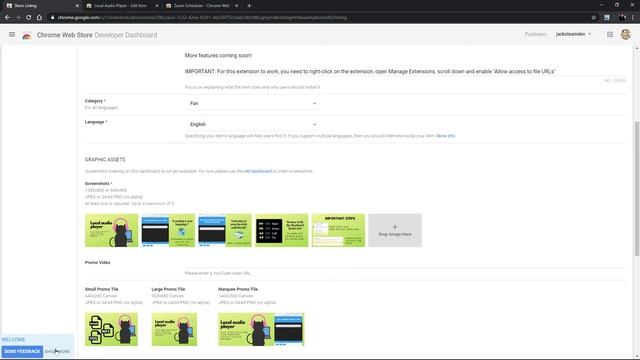This screenshot has width=640, height=360.
Task: Click the Chrome Web Store rainbow logo
Action: (27, 36)
